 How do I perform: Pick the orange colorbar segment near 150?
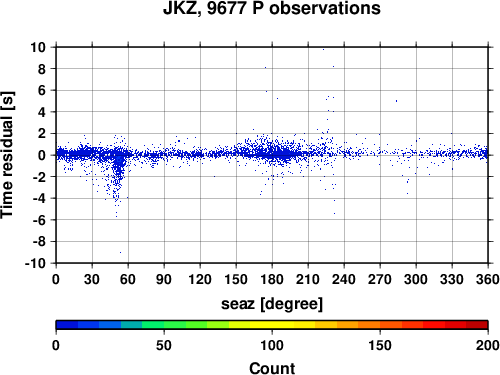click(380, 325)
